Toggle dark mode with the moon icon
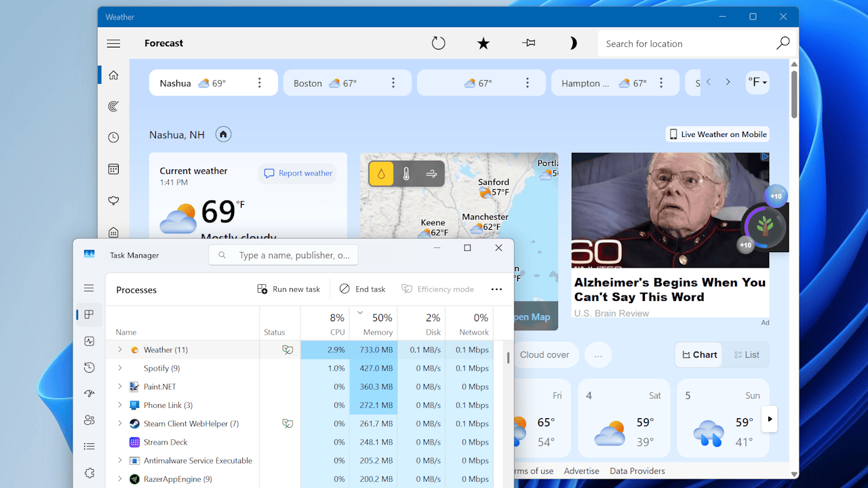 pyautogui.click(x=573, y=43)
